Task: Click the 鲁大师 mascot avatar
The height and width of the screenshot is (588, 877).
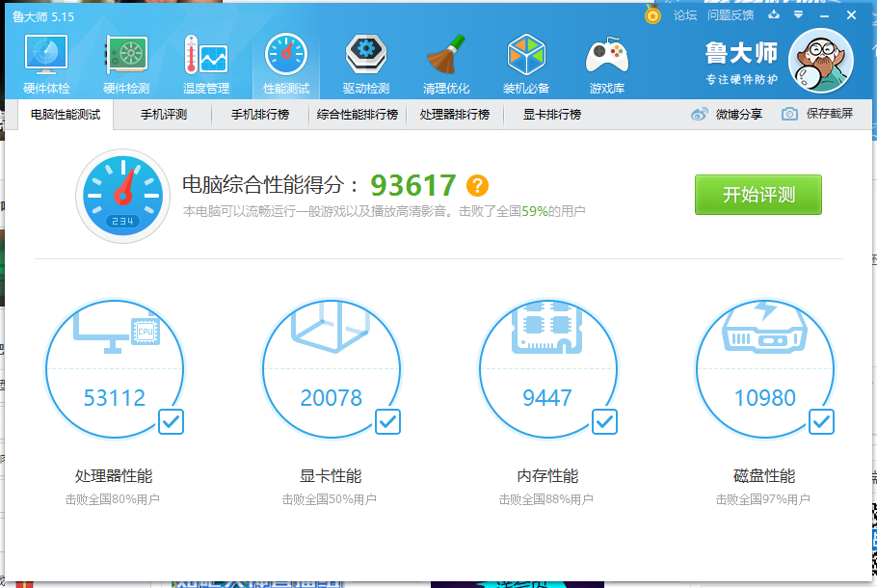Action: click(x=820, y=61)
